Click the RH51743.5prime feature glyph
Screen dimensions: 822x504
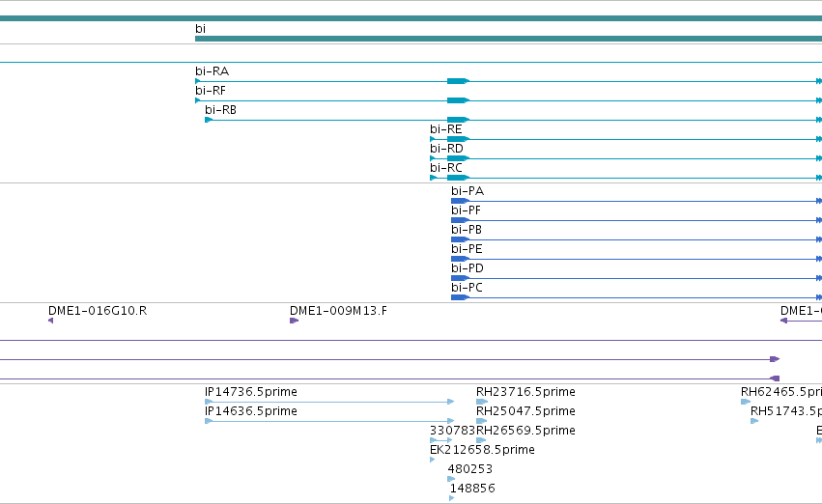754,421
